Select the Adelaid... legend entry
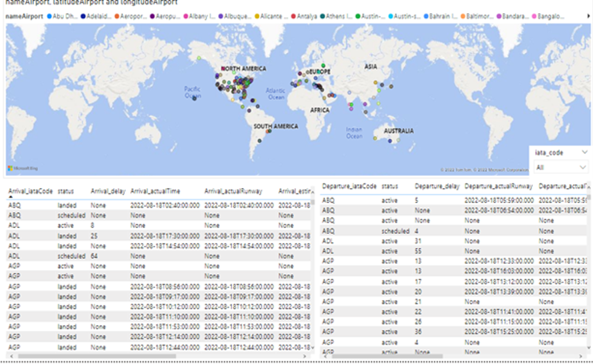The width and height of the screenshot is (593, 364). pos(97,16)
